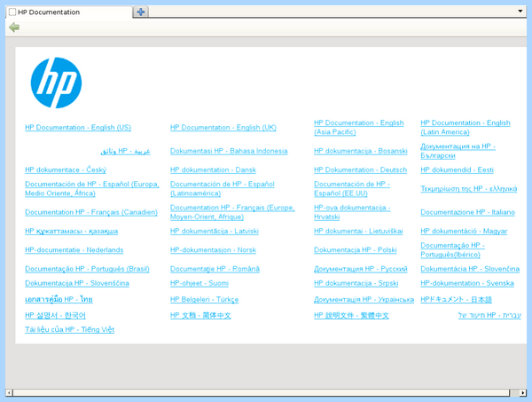Open the tab list dropdown arrow
Image resolution: width=532 pixels, height=402 pixels.
520,12
